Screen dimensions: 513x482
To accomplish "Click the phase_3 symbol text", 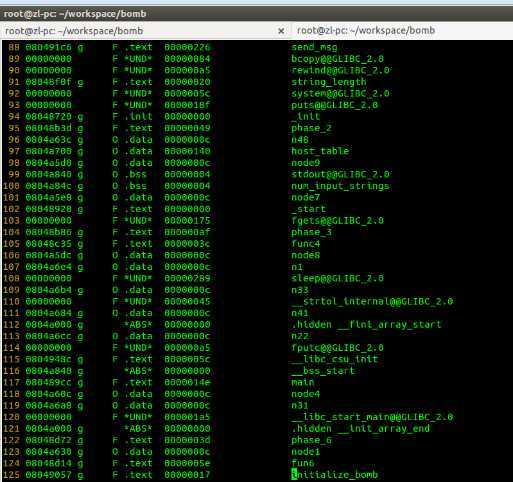I will tap(311, 232).
